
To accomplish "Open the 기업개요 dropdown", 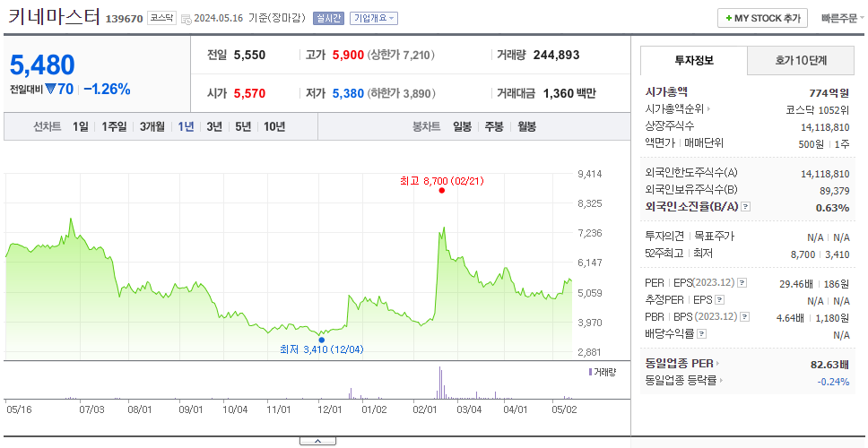I will pos(374,18).
